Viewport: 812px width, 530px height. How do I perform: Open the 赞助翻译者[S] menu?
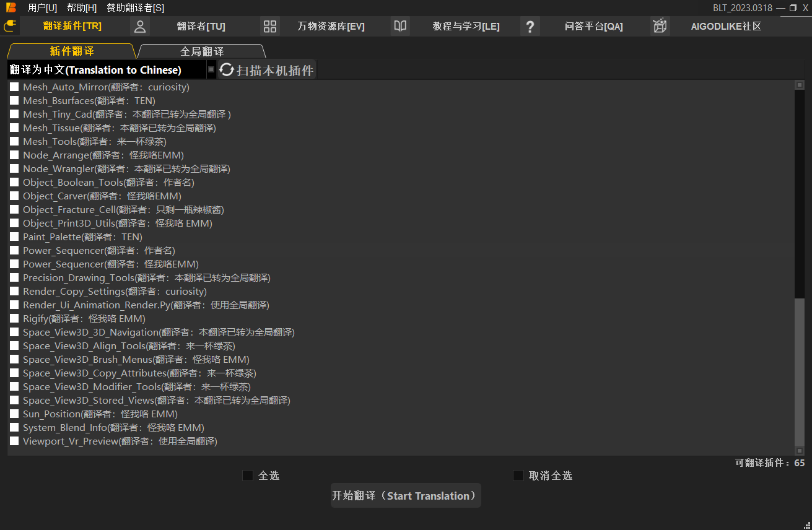[136, 7]
